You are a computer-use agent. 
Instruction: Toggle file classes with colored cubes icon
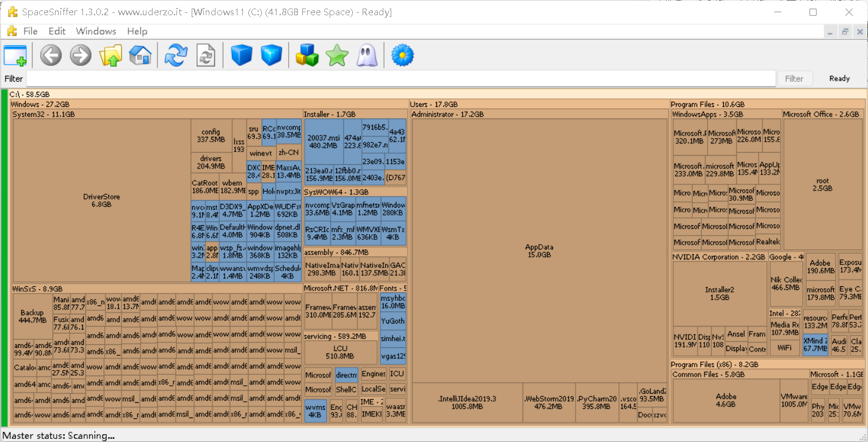pos(307,56)
